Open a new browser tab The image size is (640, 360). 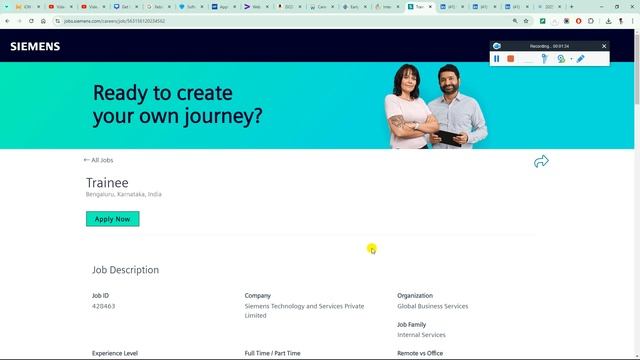571,7
